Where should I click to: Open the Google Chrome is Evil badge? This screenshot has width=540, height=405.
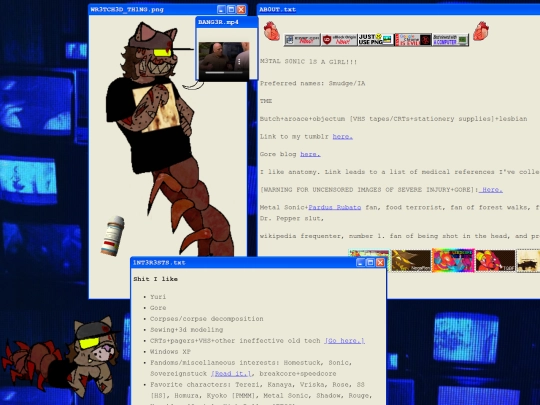413,40
